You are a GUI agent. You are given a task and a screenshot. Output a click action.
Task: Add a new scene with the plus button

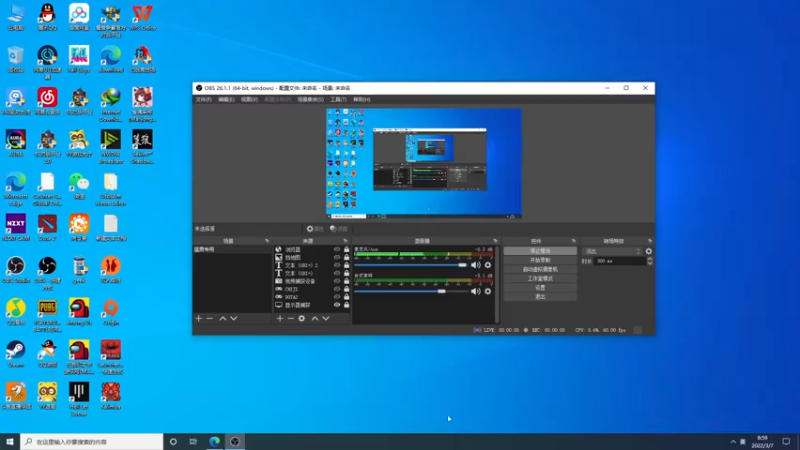(x=199, y=318)
